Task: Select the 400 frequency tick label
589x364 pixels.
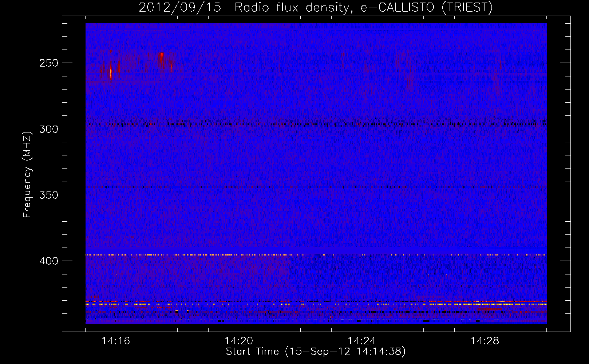Action: point(49,261)
